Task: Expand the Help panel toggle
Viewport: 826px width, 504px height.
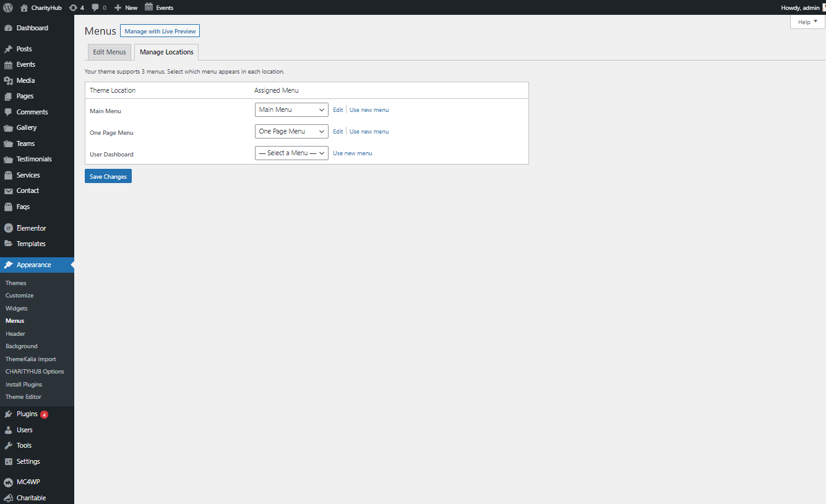Action: coord(807,22)
